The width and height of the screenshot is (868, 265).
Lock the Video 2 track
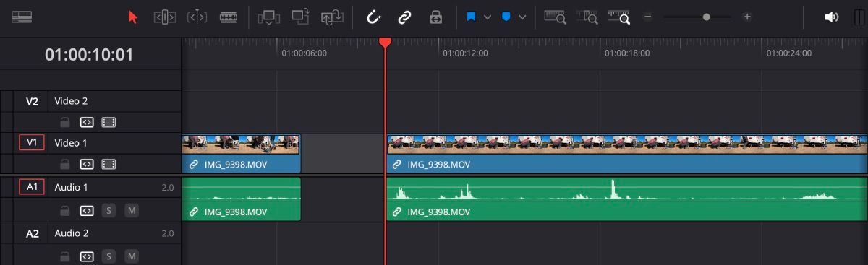pyautogui.click(x=64, y=123)
